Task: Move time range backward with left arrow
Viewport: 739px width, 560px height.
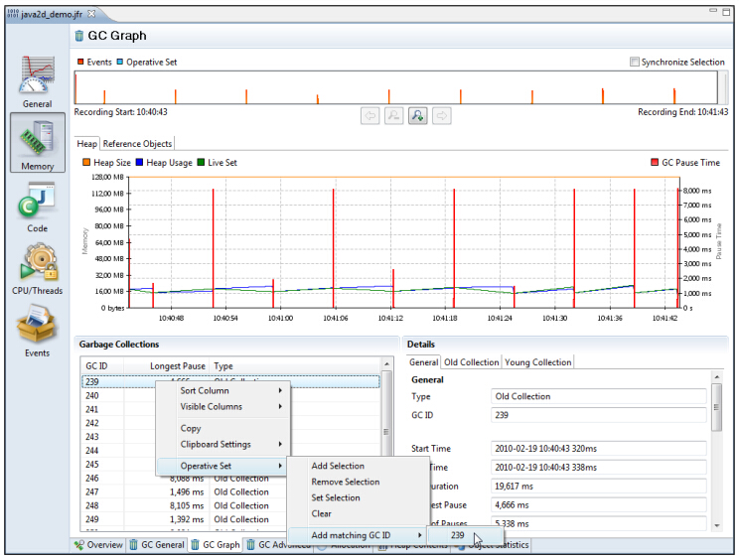Action: (370, 116)
